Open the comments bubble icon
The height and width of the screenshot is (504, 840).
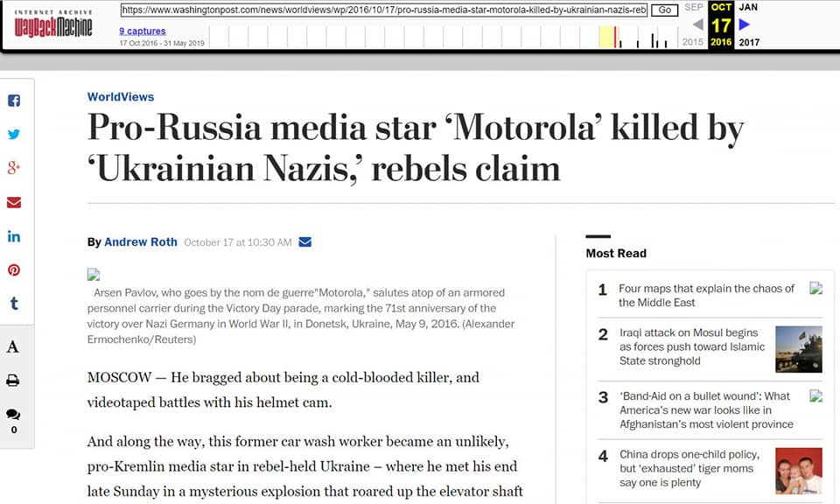[x=13, y=415]
